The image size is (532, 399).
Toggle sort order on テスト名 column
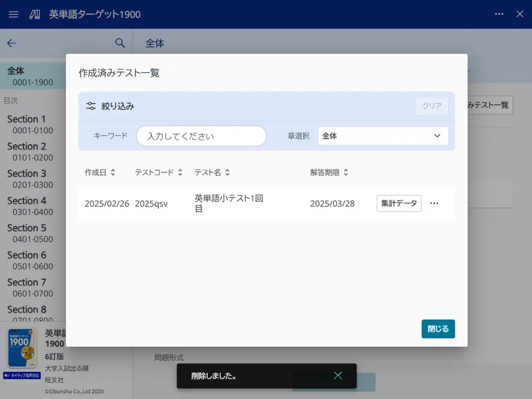227,172
